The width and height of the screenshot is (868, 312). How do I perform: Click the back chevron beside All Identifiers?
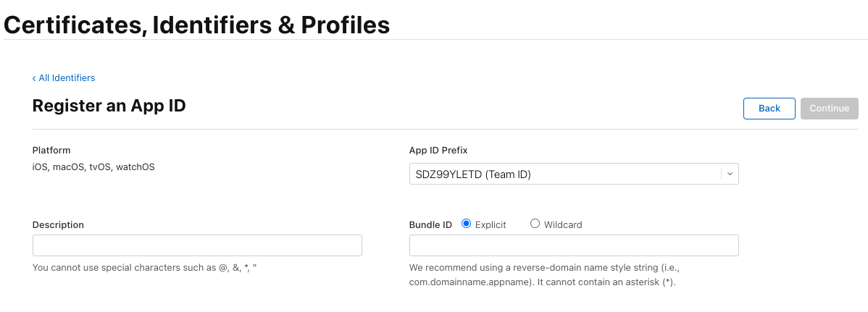click(x=34, y=78)
